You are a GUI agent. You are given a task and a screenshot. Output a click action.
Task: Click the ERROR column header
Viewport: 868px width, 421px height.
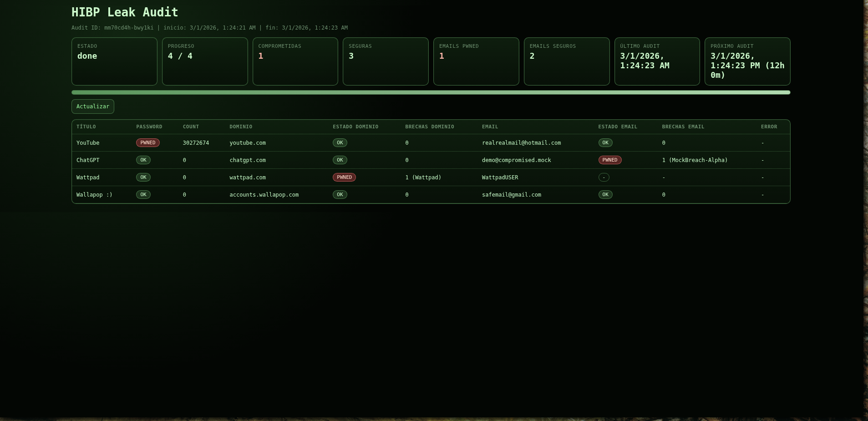[769, 127]
